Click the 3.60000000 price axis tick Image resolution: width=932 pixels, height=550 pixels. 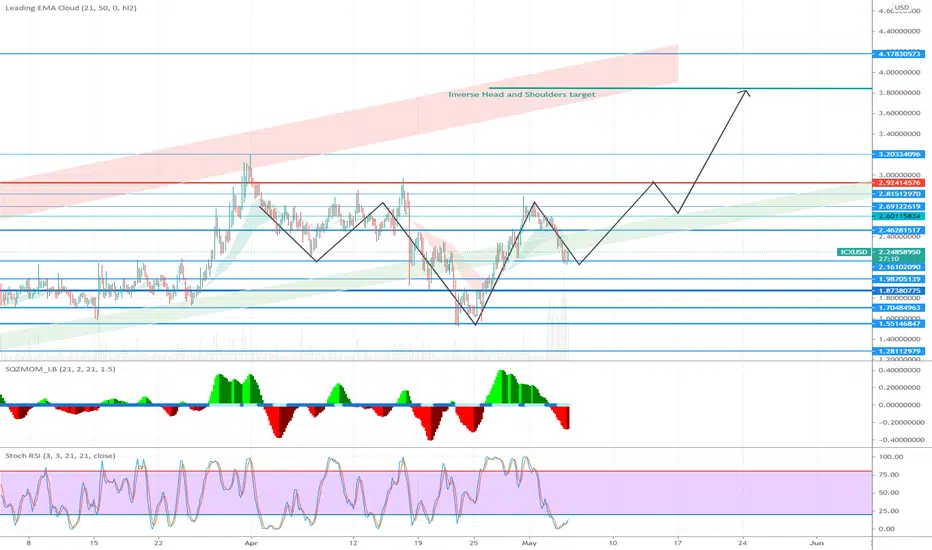[x=899, y=113]
